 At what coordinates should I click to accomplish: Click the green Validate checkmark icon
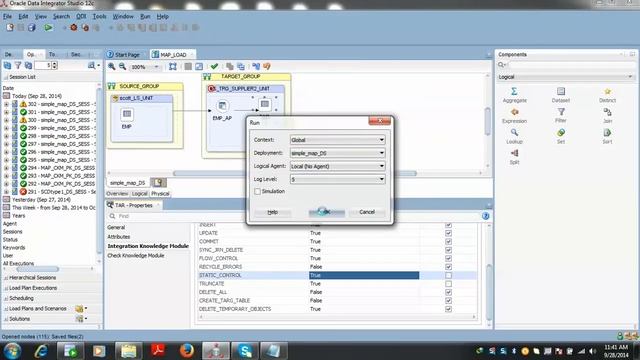pyautogui.click(x=214, y=67)
